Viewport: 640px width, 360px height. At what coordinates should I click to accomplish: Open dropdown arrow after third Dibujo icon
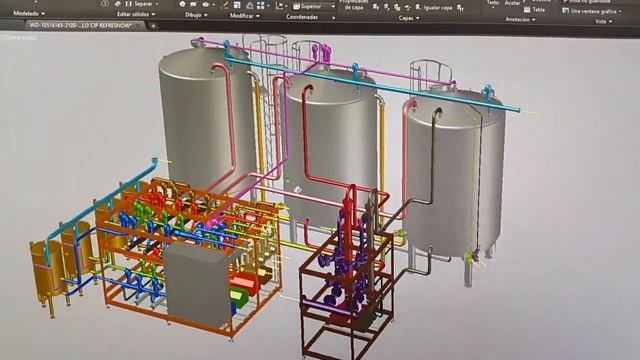point(213,5)
